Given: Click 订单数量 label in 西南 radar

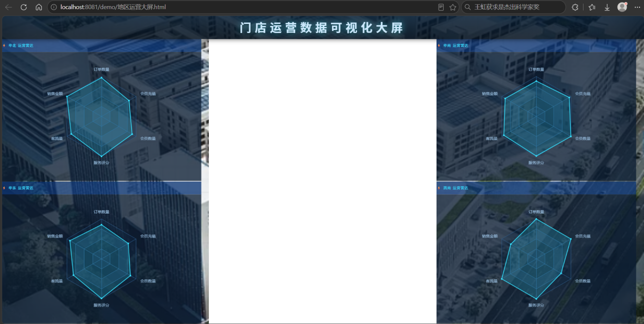Looking at the screenshot, I should click(x=536, y=212).
